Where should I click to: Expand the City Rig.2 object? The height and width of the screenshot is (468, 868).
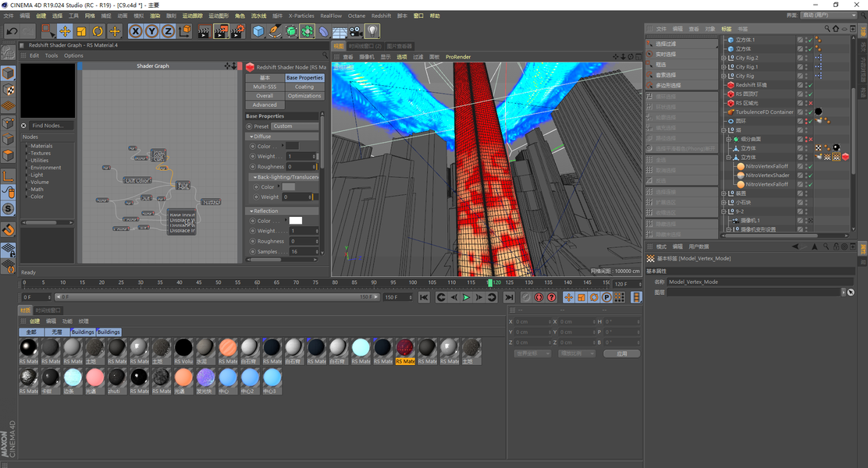tap(724, 58)
